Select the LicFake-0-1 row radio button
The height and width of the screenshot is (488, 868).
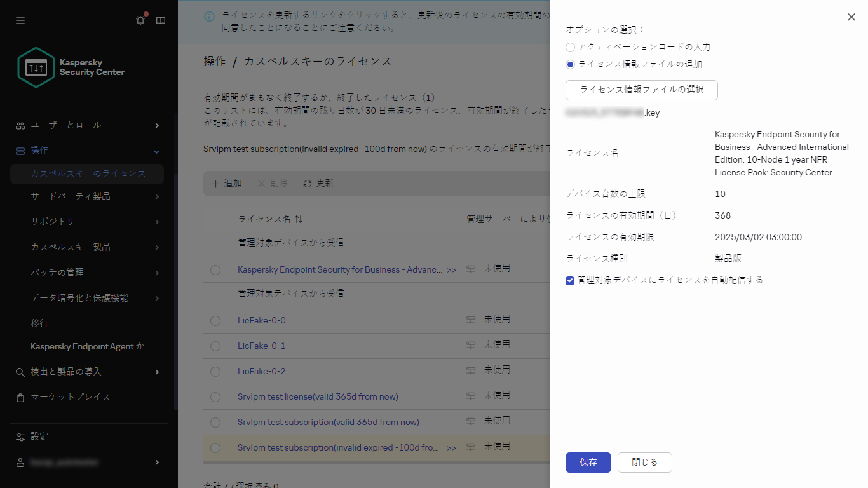pyautogui.click(x=215, y=345)
